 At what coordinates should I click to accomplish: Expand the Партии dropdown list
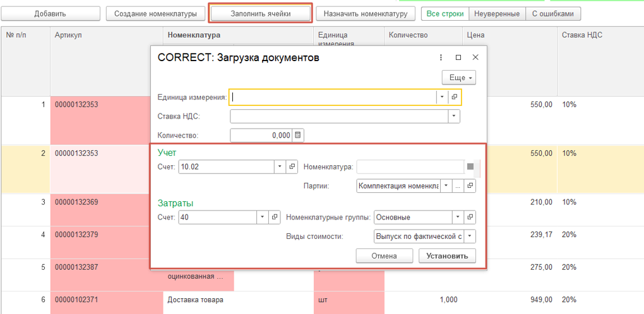(446, 186)
